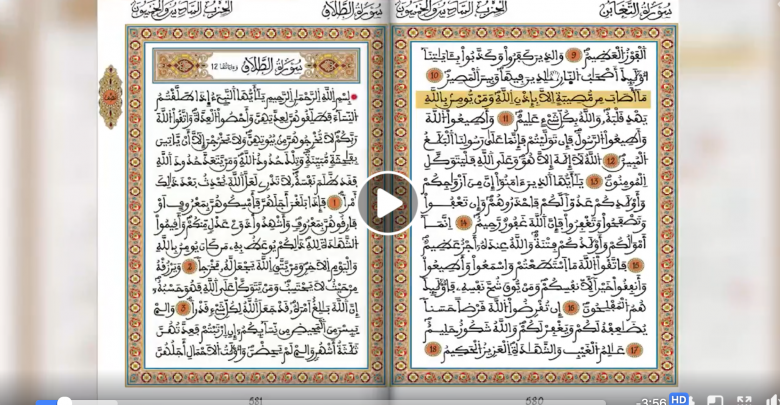Click the Surah At-Talaq title banner
The image size is (780, 405).
click(256, 65)
